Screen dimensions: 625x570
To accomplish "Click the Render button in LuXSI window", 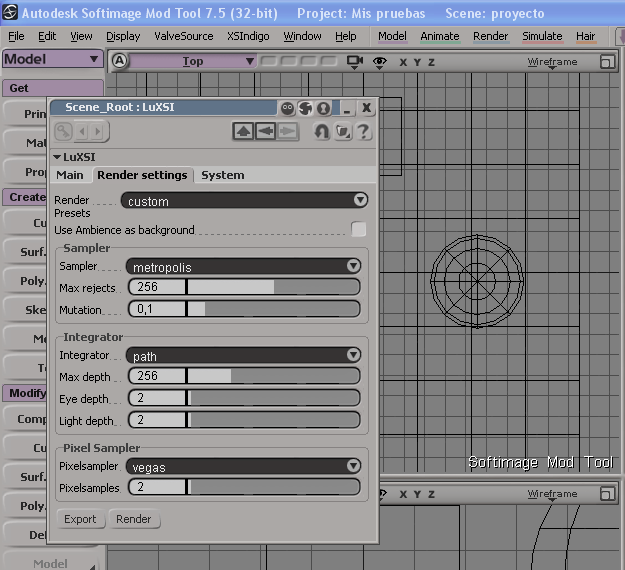I will (134, 519).
